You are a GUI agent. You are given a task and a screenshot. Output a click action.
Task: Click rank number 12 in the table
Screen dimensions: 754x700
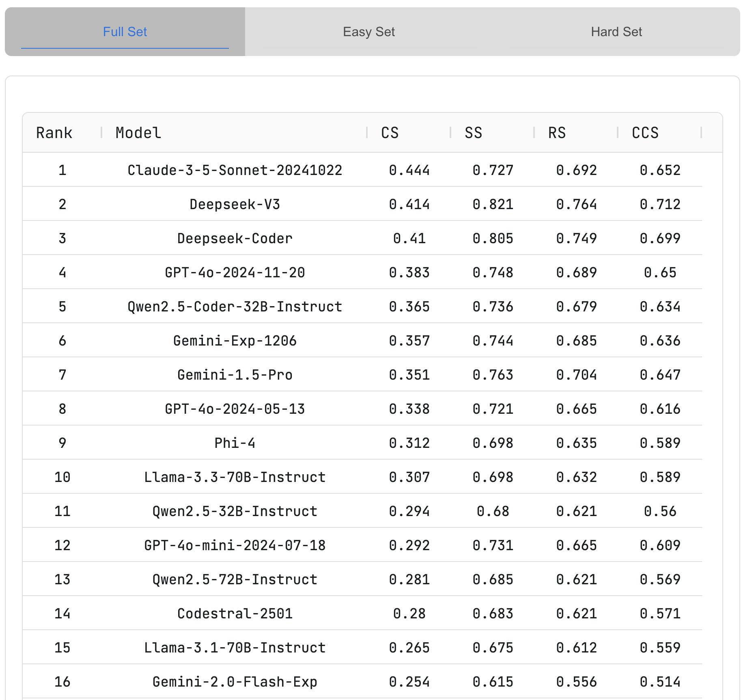click(x=62, y=545)
